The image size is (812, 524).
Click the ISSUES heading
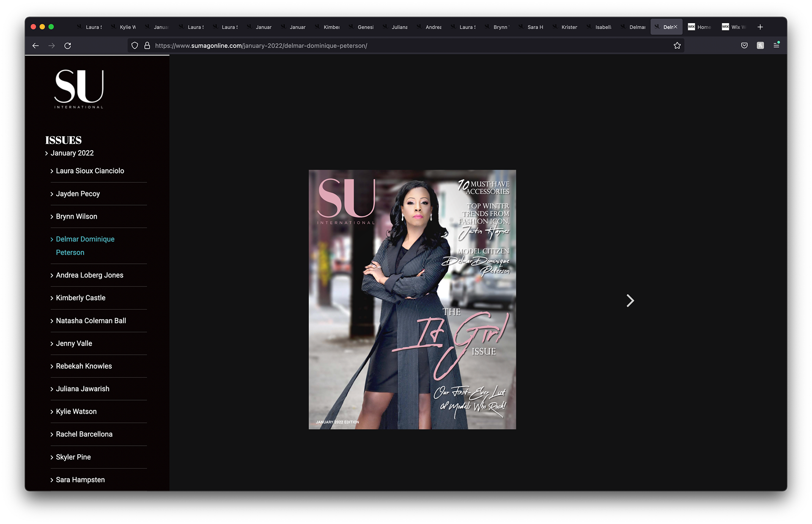click(x=63, y=140)
